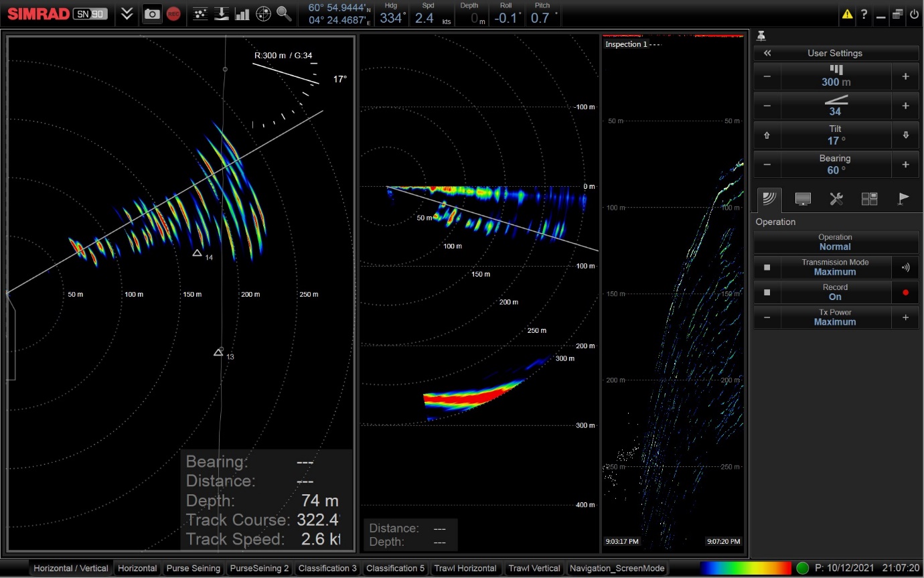Click the latitude 60° 54.9444' readout
The height and width of the screenshot is (578, 924).
tap(339, 8)
